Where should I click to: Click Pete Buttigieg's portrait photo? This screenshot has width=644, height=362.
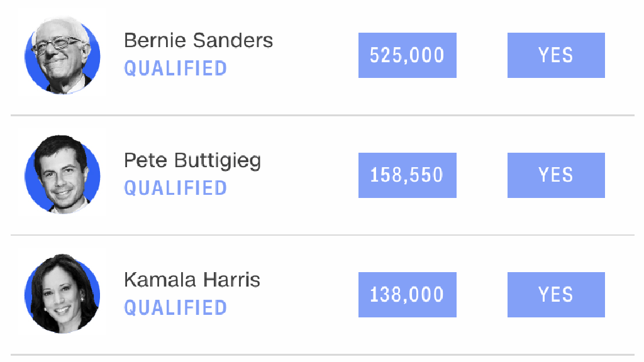[x=62, y=175]
